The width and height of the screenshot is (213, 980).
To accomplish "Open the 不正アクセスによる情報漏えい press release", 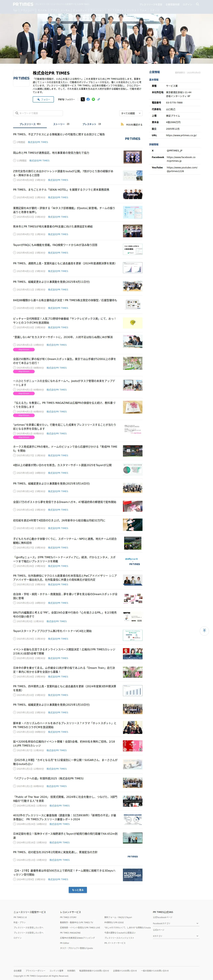I will [x=59, y=134].
